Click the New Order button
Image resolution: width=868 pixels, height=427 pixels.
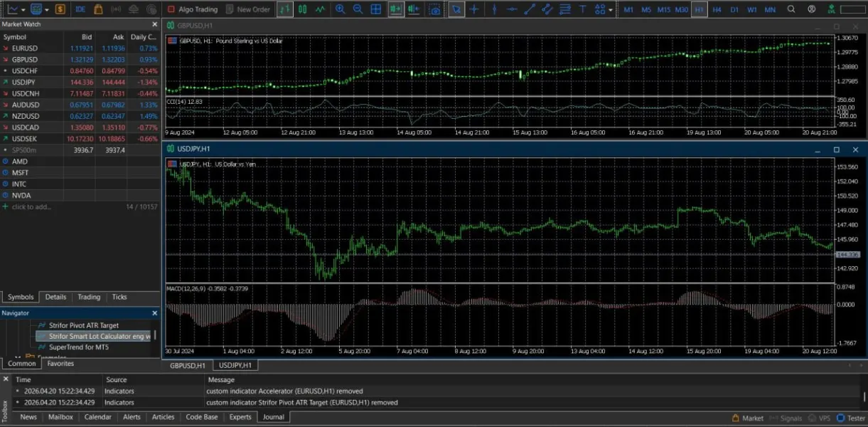[x=248, y=9]
